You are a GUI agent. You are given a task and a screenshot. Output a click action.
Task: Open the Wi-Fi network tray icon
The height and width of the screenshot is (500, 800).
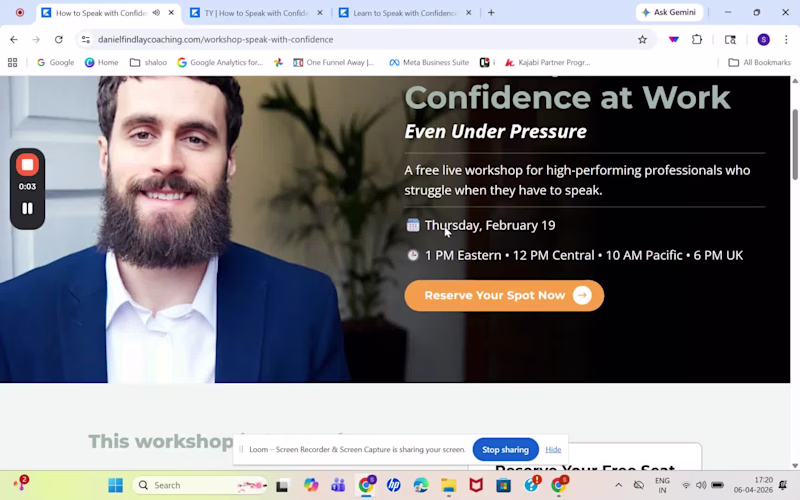(x=686, y=485)
